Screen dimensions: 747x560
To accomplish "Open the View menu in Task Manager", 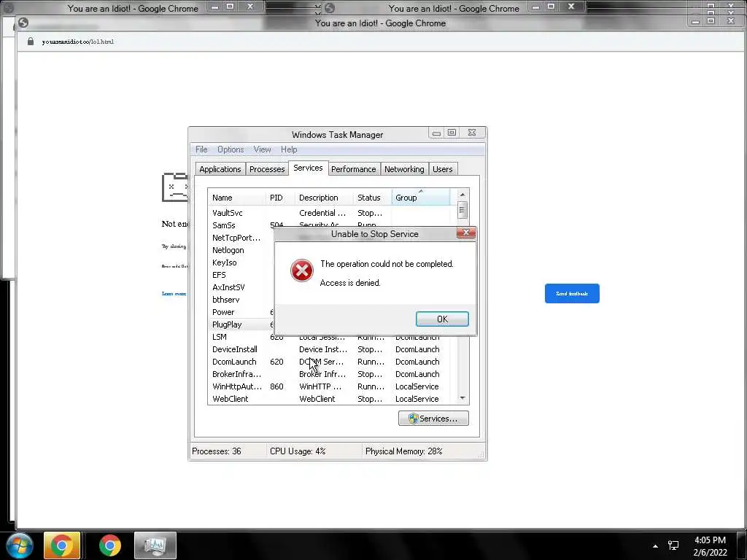I will tap(262, 149).
